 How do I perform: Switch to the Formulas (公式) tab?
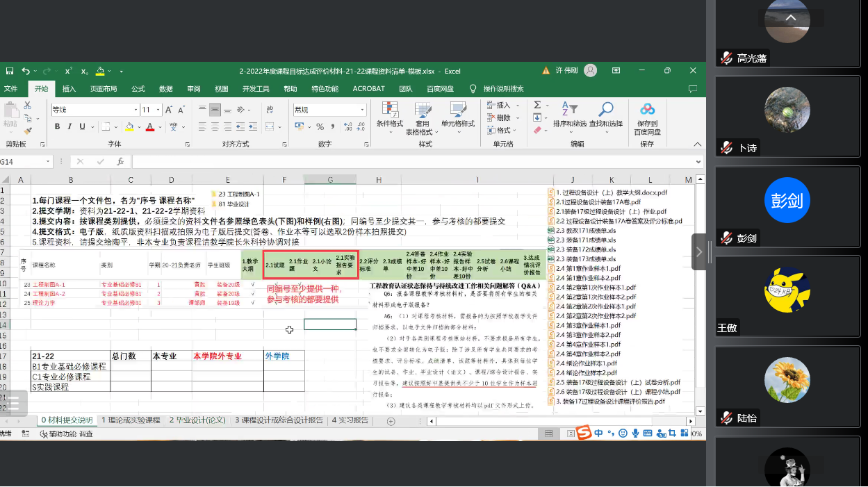(x=138, y=89)
